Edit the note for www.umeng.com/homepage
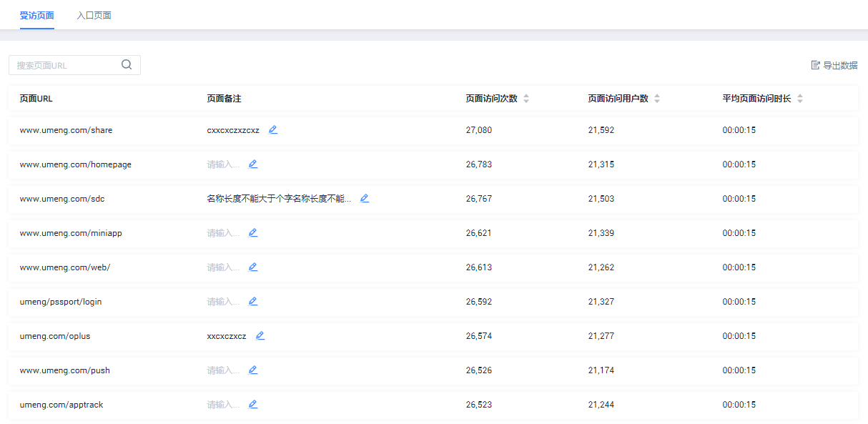868x424 pixels. point(253,164)
